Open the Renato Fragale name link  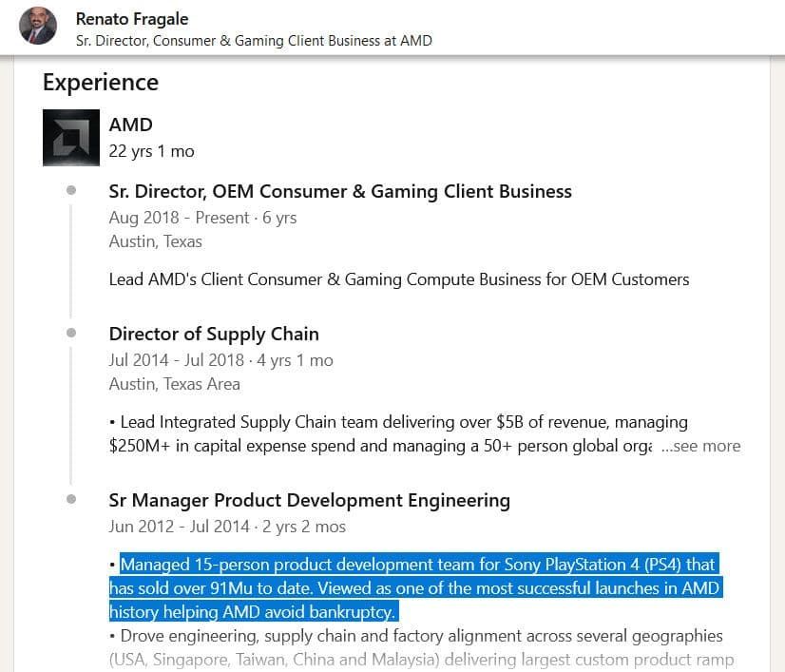tap(132, 18)
